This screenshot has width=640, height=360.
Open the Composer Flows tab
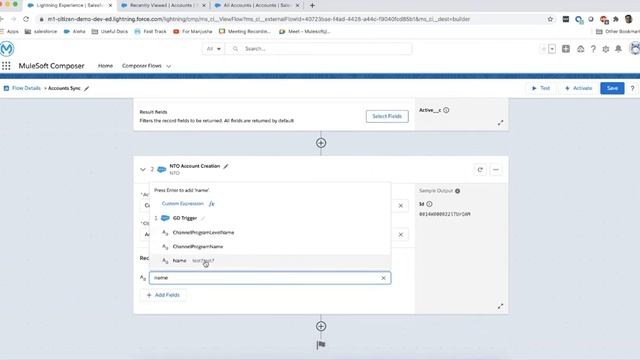click(x=142, y=66)
